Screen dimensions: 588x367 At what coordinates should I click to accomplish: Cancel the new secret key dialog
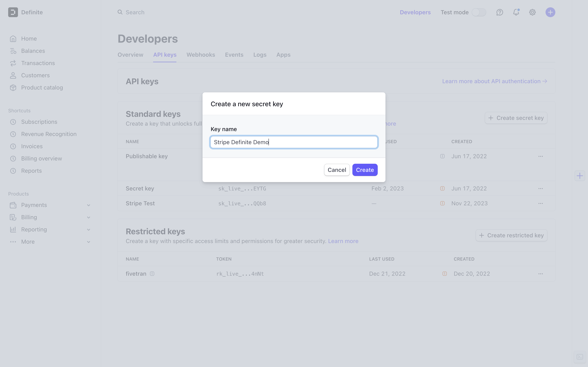[336, 170]
